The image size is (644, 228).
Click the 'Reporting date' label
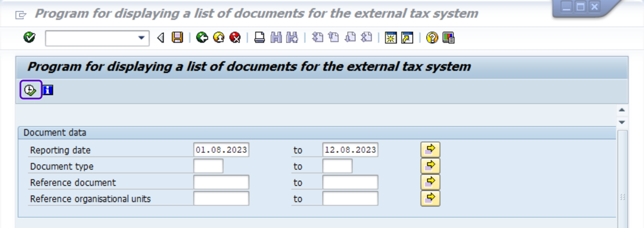60,150
